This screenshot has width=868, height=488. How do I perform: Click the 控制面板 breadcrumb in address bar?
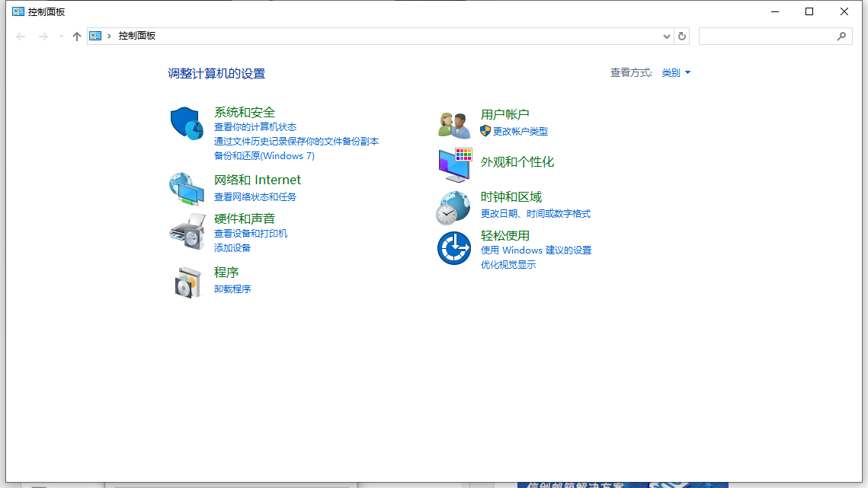pyautogui.click(x=137, y=36)
